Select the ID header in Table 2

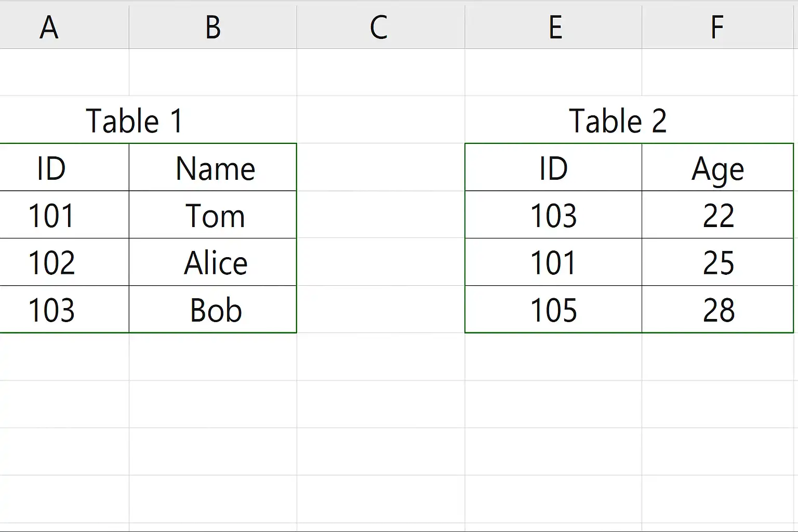pyautogui.click(x=554, y=168)
